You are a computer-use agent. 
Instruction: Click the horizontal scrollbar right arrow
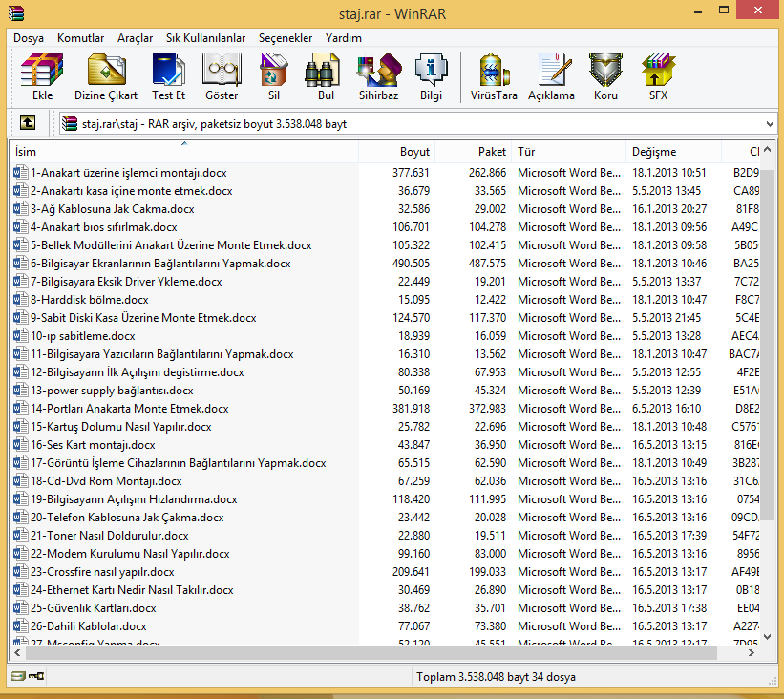tap(751, 652)
